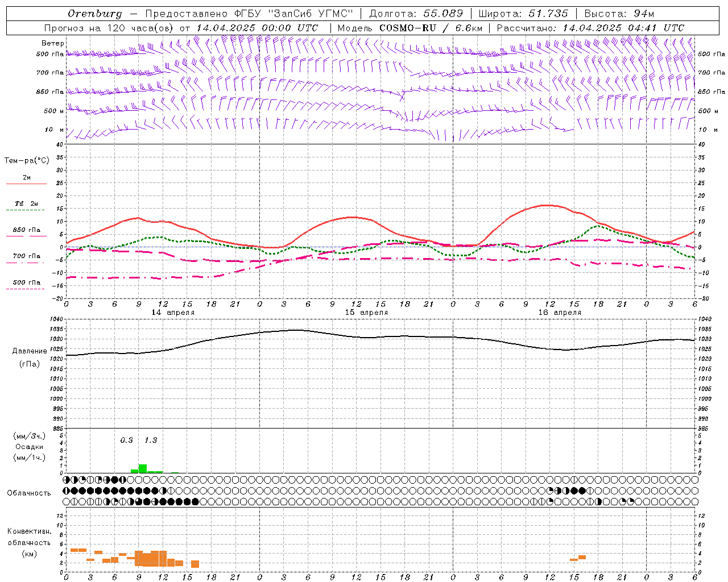Click the "(мм/3ч.)" precipitation unit label
The width and height of the screenshot is (728, 582).
click(x=30, y=436)
